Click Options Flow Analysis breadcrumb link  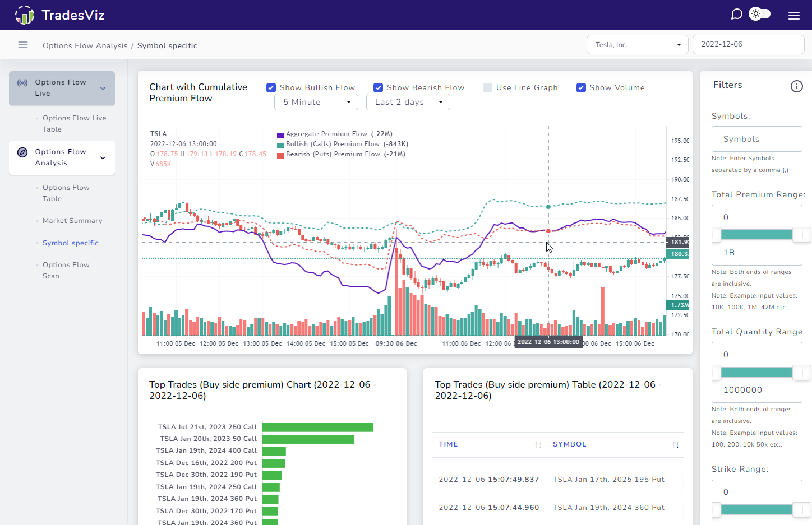click(85, 45)
